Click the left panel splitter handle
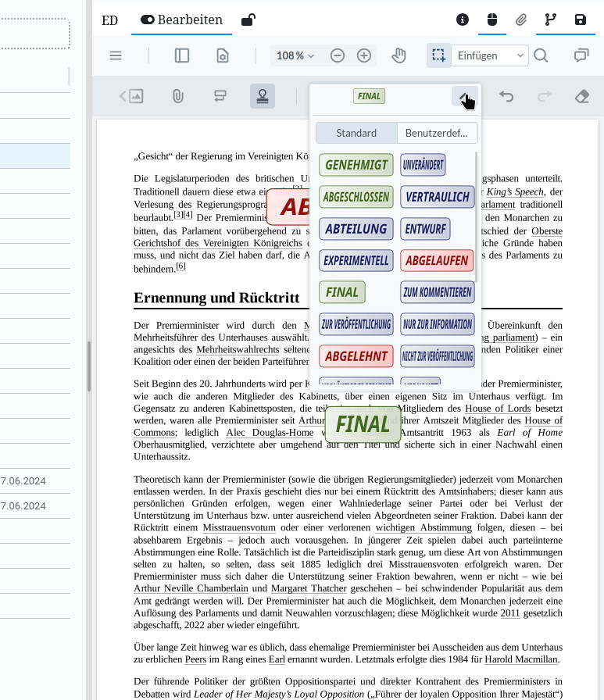The image size is (604, 700). (x=89, y=366)
